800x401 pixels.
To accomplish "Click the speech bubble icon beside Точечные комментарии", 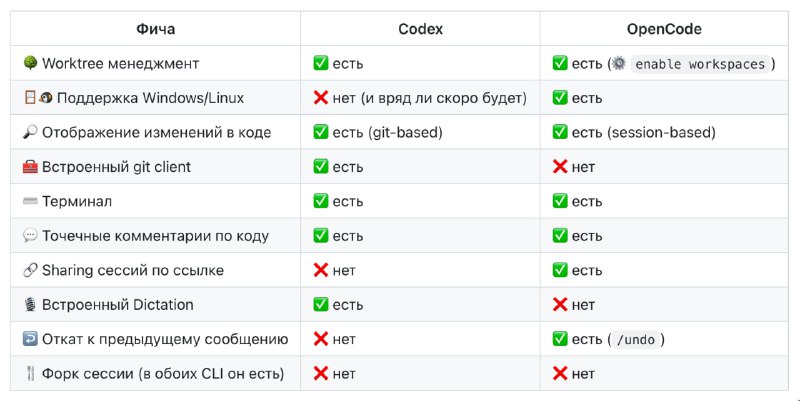I will (29, 236).
